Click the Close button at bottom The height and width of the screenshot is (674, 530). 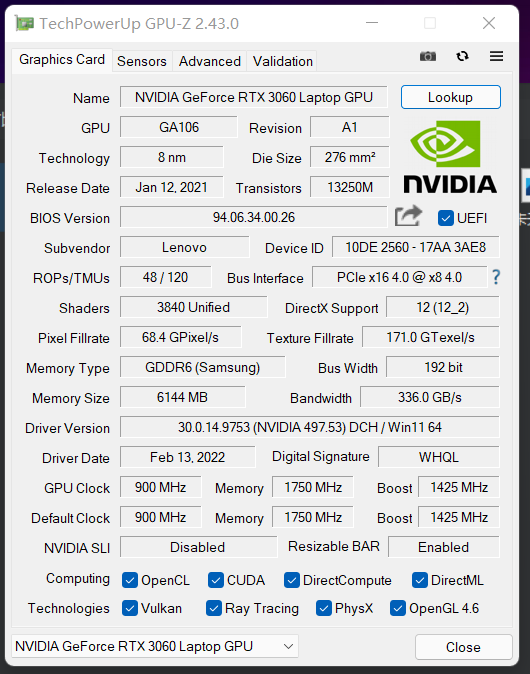tap(463, 647)
